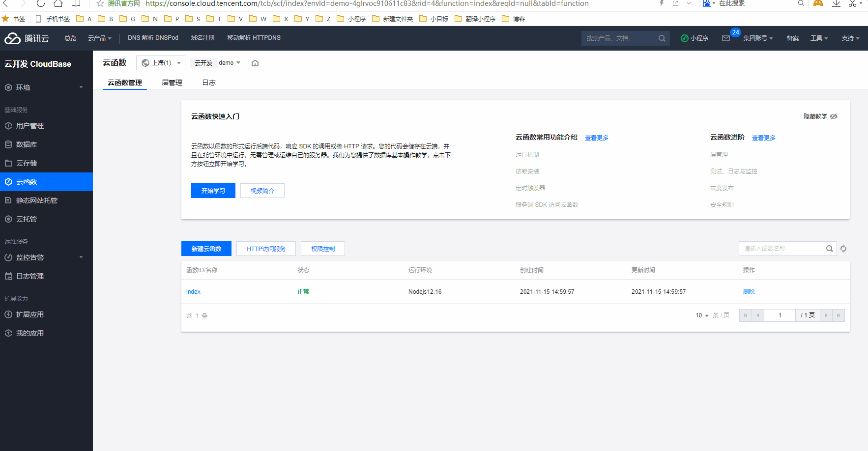Select the 云函数 sidebar icon

pos(8,182)
